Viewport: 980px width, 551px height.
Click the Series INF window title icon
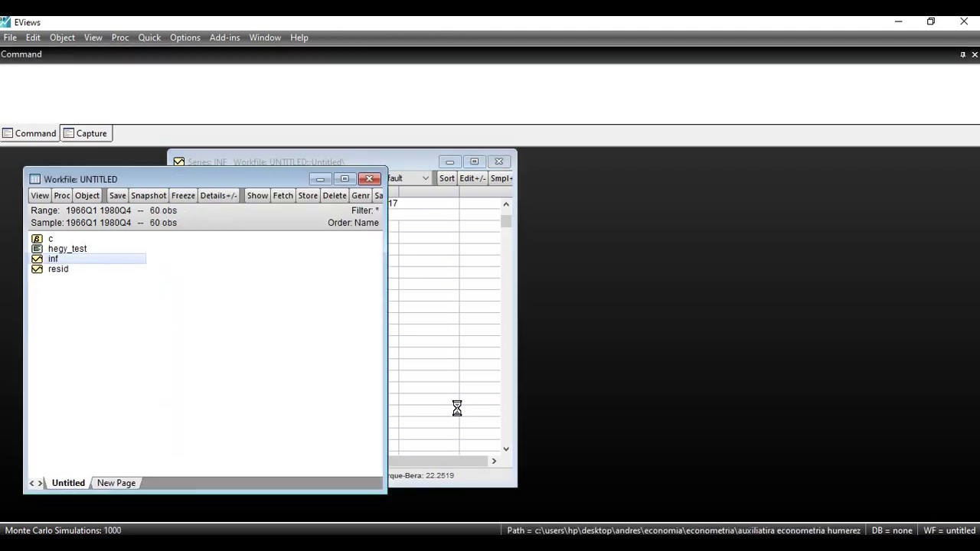(x=178, y=162)
